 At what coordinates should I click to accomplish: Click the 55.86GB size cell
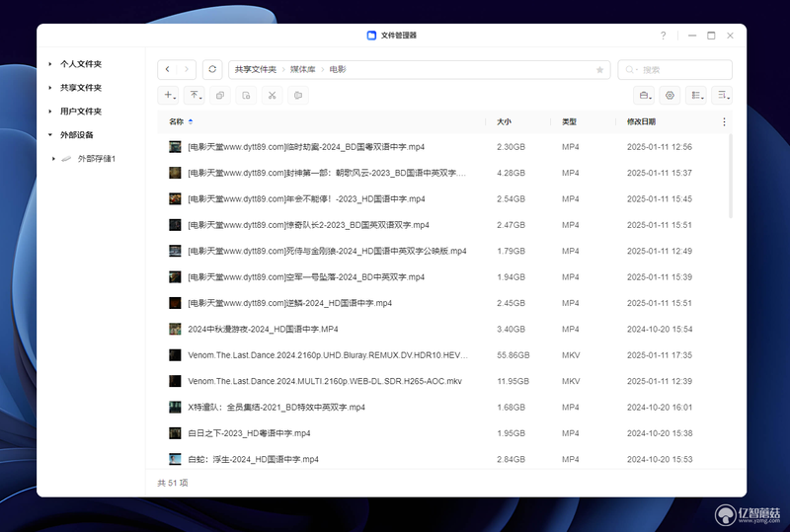pyautogui.click(x=513, y=355)
